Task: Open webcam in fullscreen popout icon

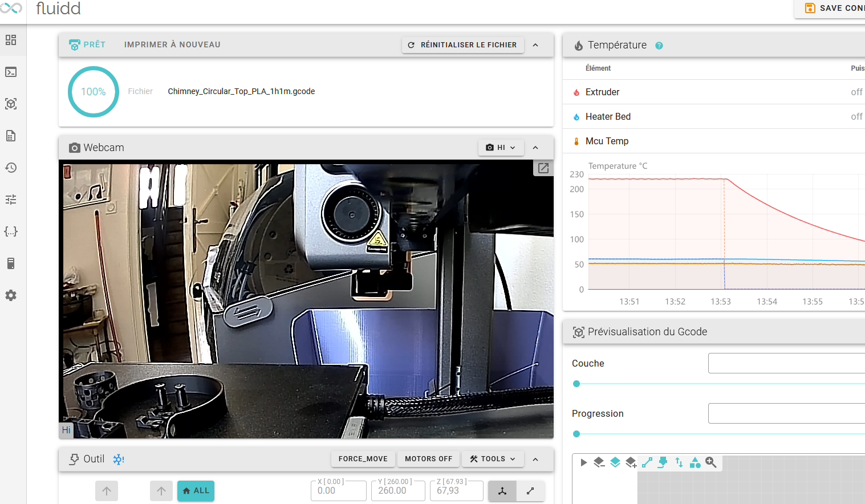Action: (x=543, y=168)
